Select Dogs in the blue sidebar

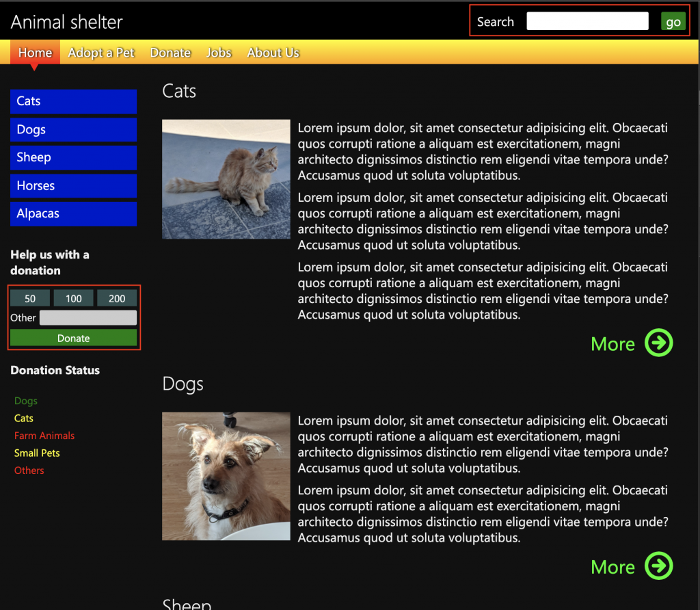point(74,129)
